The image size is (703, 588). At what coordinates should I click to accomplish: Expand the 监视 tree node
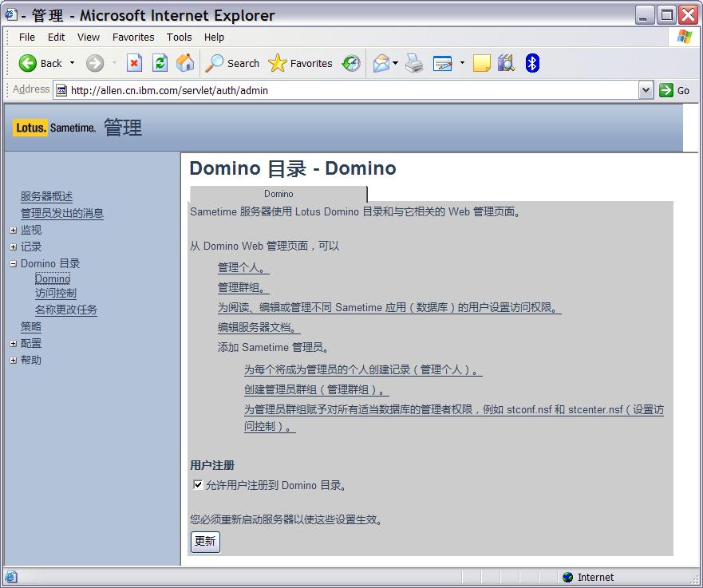pos(14,230)
